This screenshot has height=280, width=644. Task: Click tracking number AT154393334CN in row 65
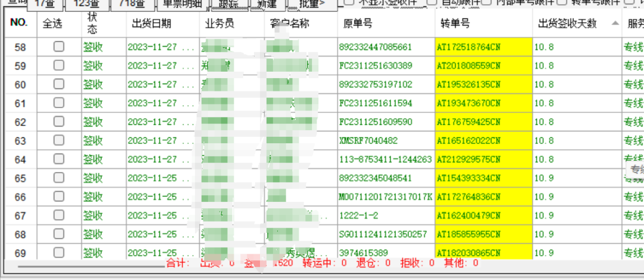[x=469, y=178]
